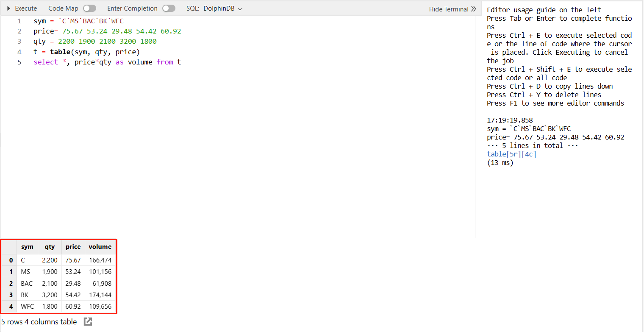Click the table[5r][4c] link in terminal

pos(511,154)
